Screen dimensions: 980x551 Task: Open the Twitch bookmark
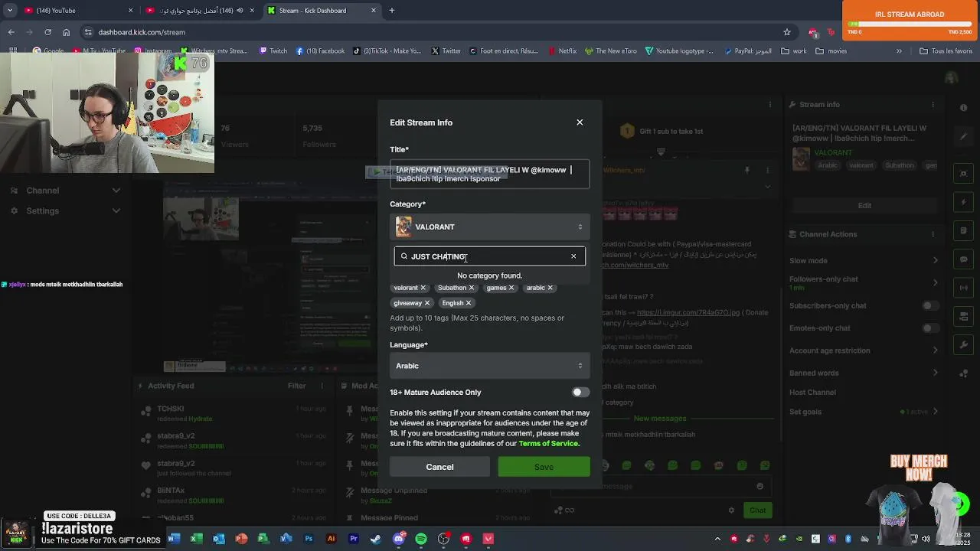(x=273, y=51)
